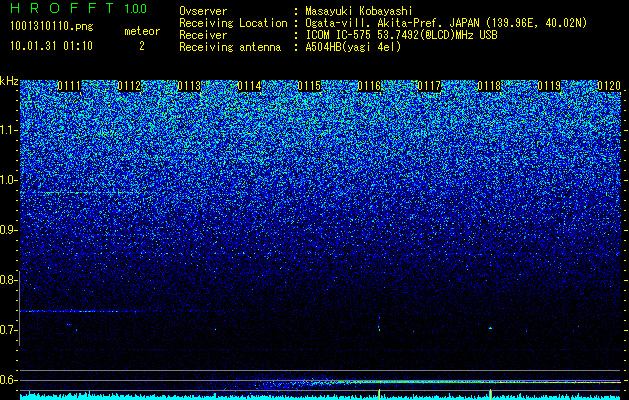Click the 0.9 kHz axis label

pos(7,230)
